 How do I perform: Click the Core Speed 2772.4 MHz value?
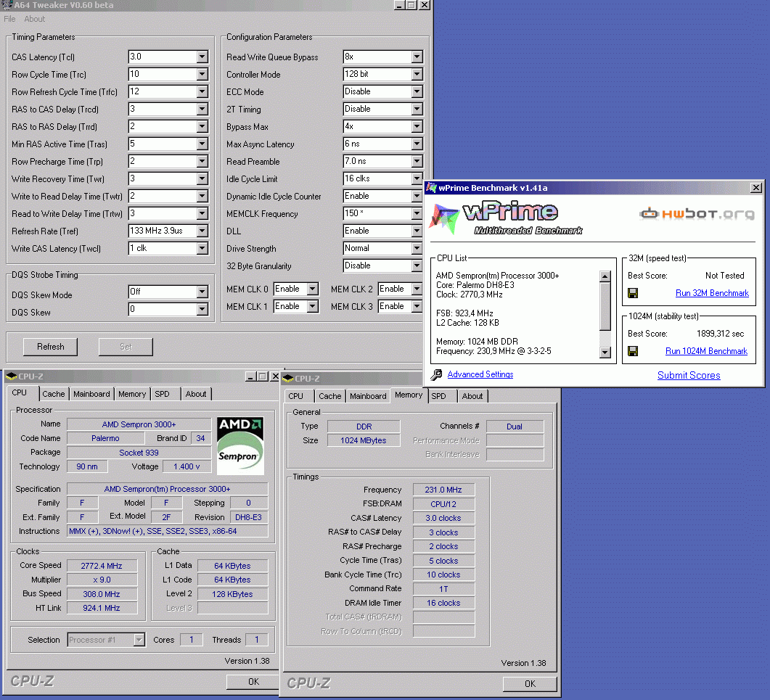102,566
